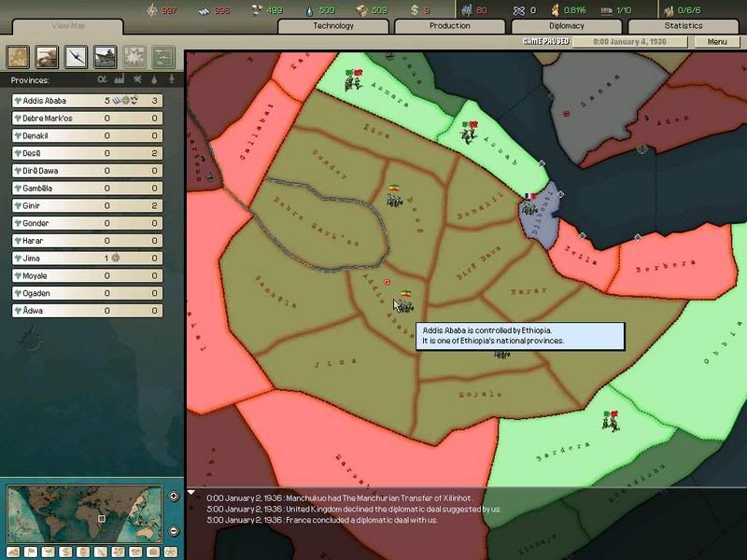Click the Menu button
The width and height of the screenshot is (747, 560).
(716, 42)
